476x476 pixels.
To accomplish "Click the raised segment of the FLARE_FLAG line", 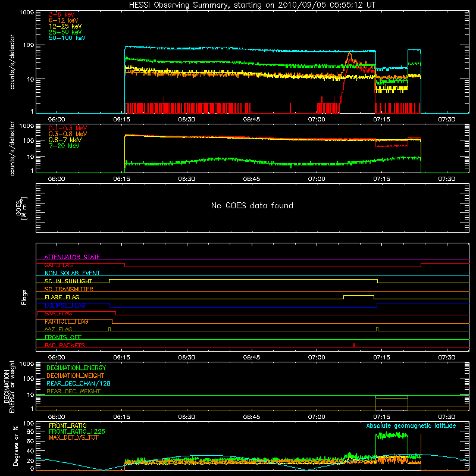I will [359, 295].
